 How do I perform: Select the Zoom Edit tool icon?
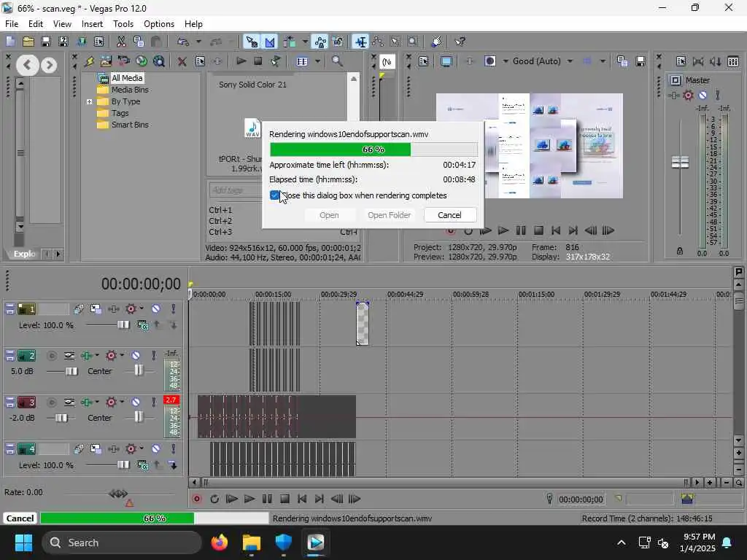[413, 42]
